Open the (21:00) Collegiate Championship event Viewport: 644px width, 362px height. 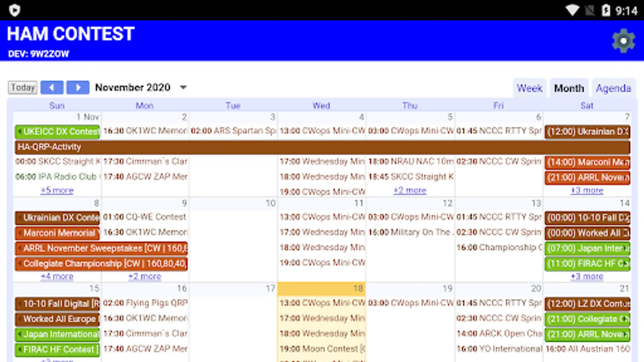588,319
